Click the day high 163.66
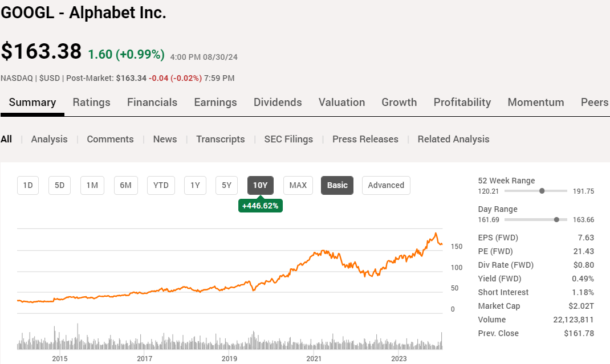The image size is (610, 364). tap(584, 220)
